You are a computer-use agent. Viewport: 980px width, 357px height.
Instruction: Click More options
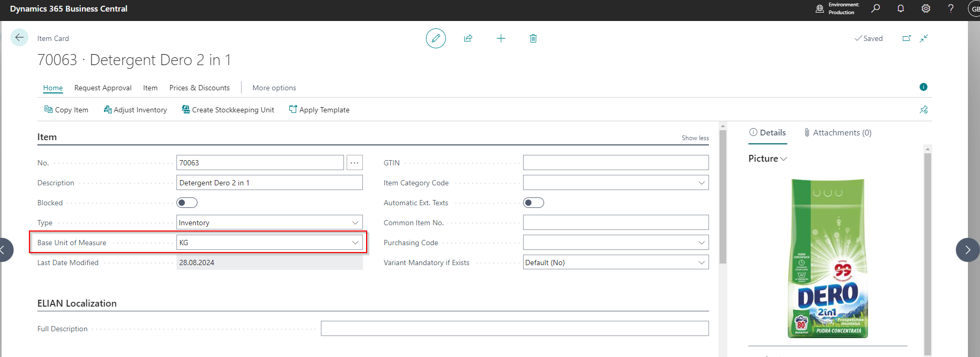(x=274, y=88)
